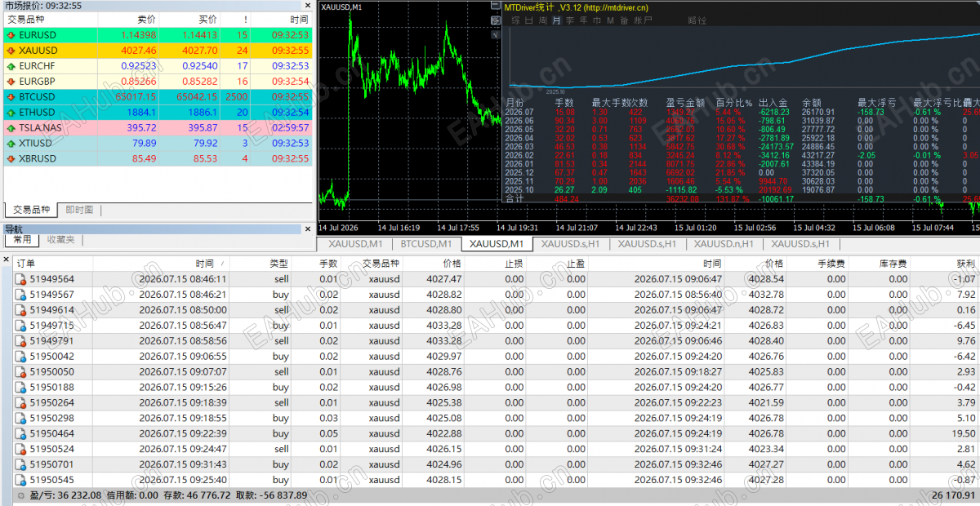Select order row 51950464 with profit 19.50
This screenshot has width=980, height=506.
point(496,434)
